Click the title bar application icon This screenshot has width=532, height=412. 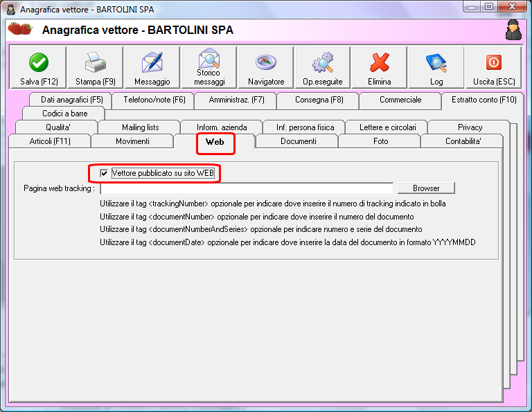click(x=11, y=10)
